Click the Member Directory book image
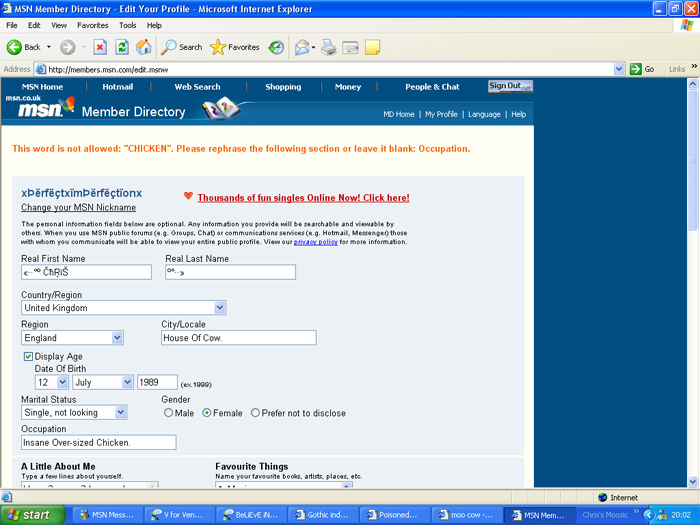The image size is (700, 525). pyautogui.click(x=220, y=108)
